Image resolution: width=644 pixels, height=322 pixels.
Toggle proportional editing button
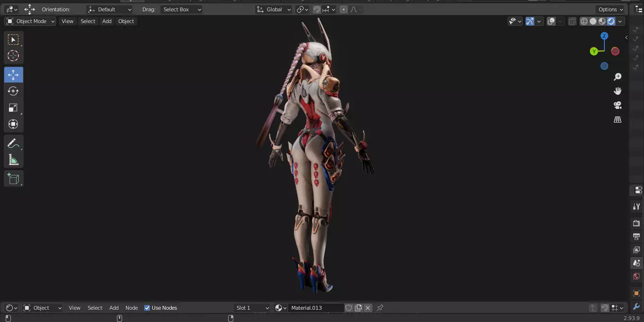coord(344,9)
